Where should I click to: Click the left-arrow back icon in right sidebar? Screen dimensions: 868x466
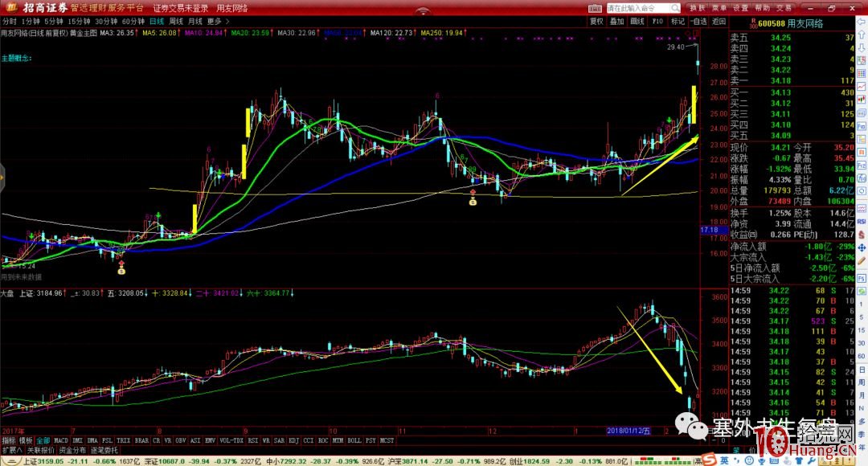(x=862, y=22)
